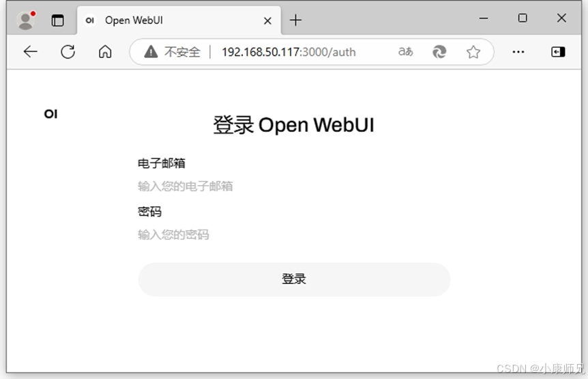The height and width of the screenshot is (379, 588).
Task: Add this page to favorites
Action: (473, 52)
